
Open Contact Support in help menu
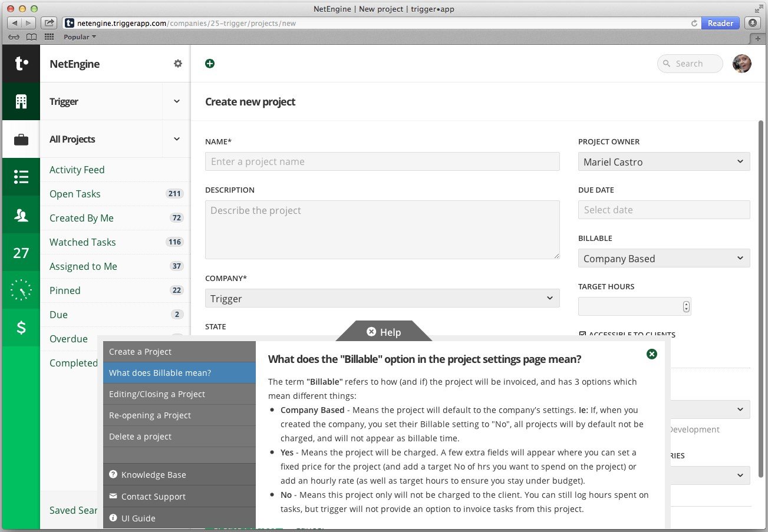(179, 496)
